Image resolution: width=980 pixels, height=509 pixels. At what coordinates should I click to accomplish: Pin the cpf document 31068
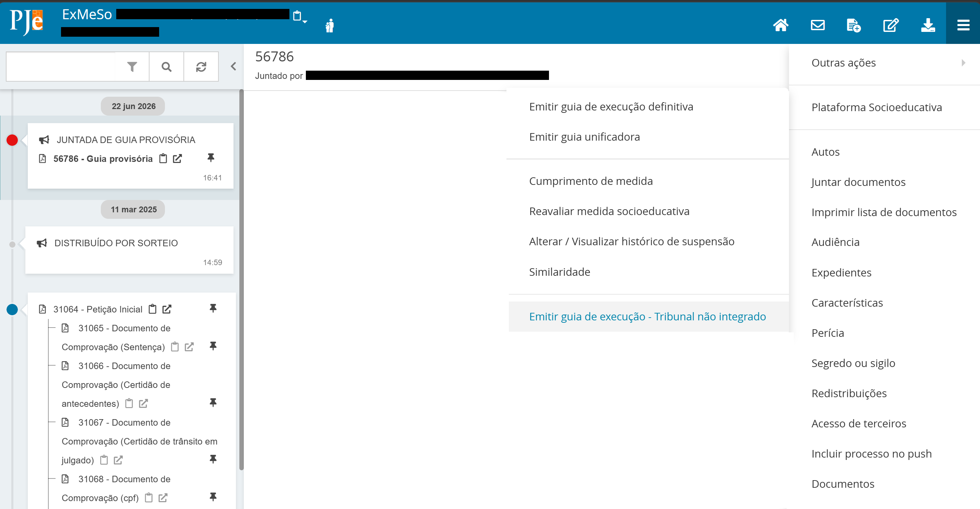pyautogui.click(x=213, y=497)
